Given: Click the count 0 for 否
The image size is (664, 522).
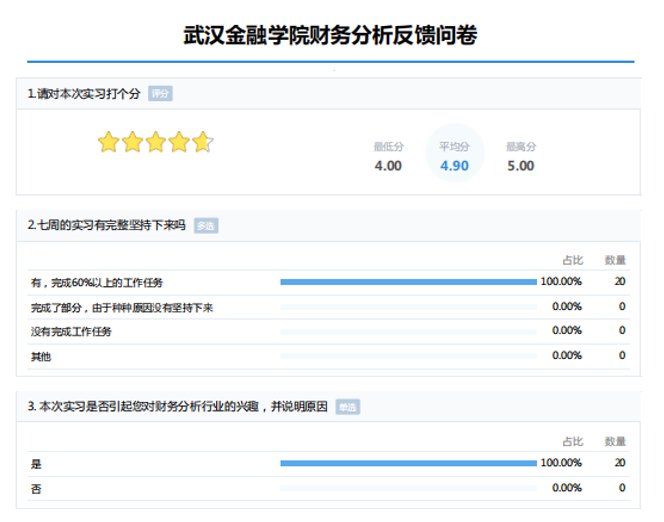Looking at the screenshot, I should coord(622,488).
